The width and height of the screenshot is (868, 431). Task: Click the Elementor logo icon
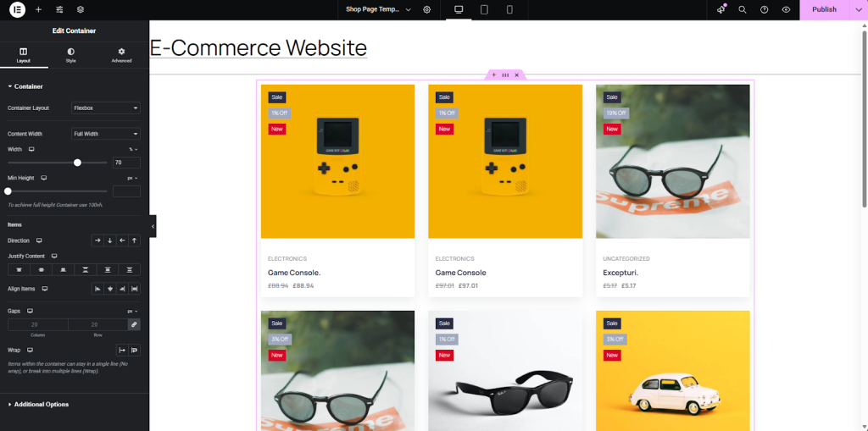(x=17, y=9)
